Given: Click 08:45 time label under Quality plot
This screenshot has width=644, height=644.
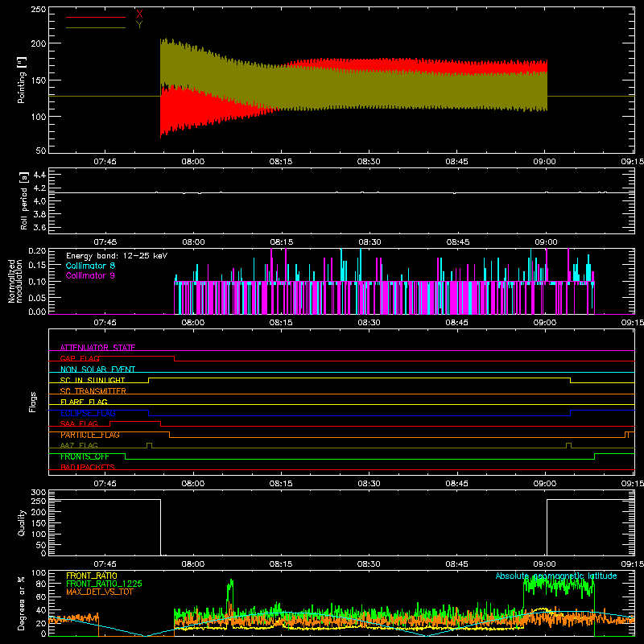Looking at the screenshot, I should click(x=456, y=564).
